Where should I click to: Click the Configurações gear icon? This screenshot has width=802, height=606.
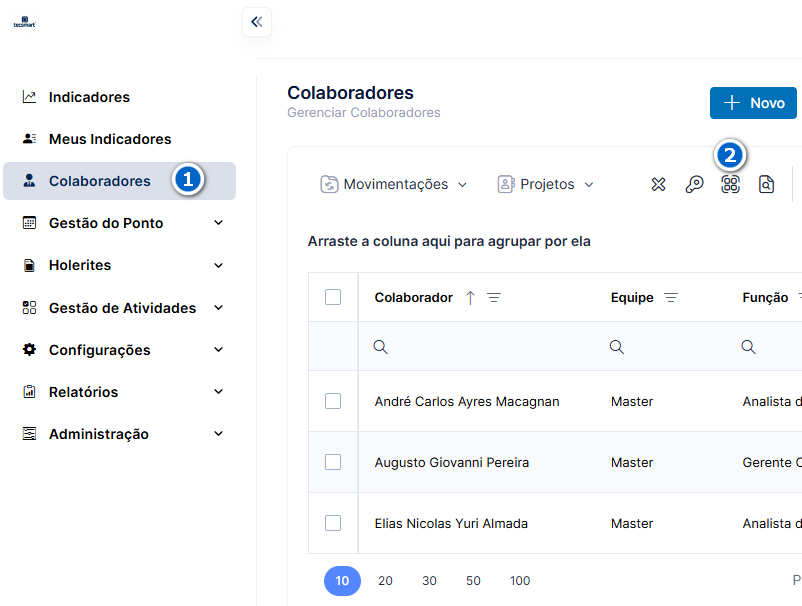[x=29, y=349]
